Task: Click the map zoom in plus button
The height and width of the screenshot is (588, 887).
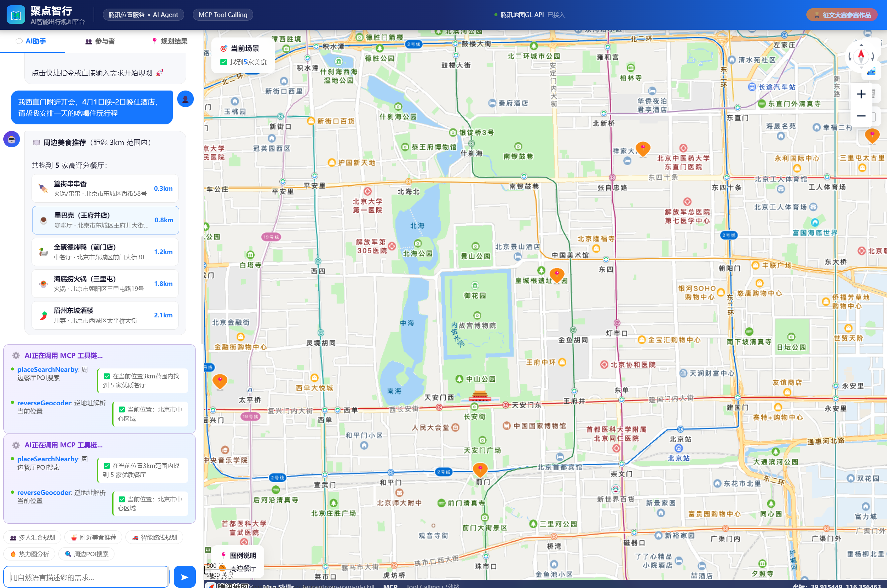Action: click(x=861, y=94)
